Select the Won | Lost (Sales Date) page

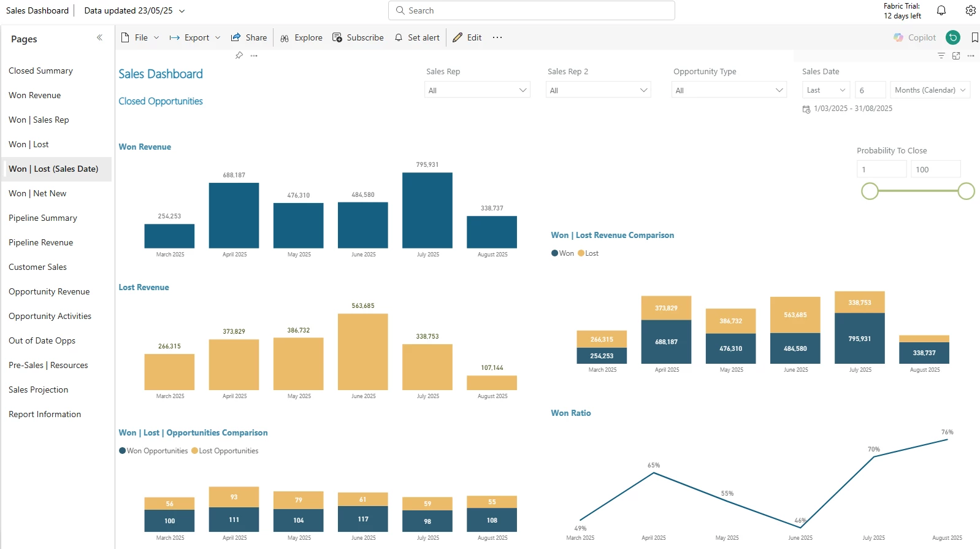pyautogui.click(x=56, y=169)
